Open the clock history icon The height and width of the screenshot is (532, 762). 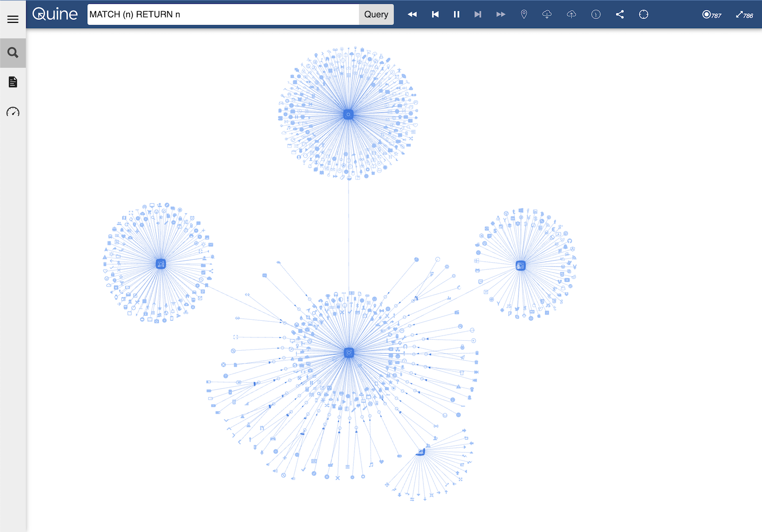595,14
